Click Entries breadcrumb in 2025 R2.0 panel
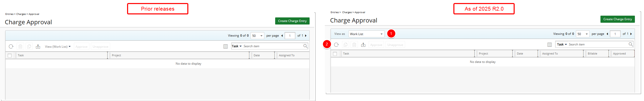Screen dimensions: 644x101 tap(335, 12)
